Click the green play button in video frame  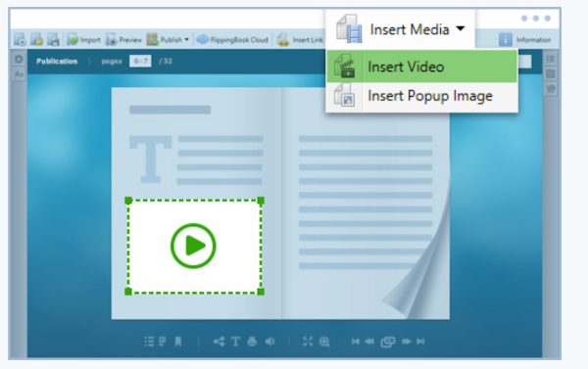point(193,246)
